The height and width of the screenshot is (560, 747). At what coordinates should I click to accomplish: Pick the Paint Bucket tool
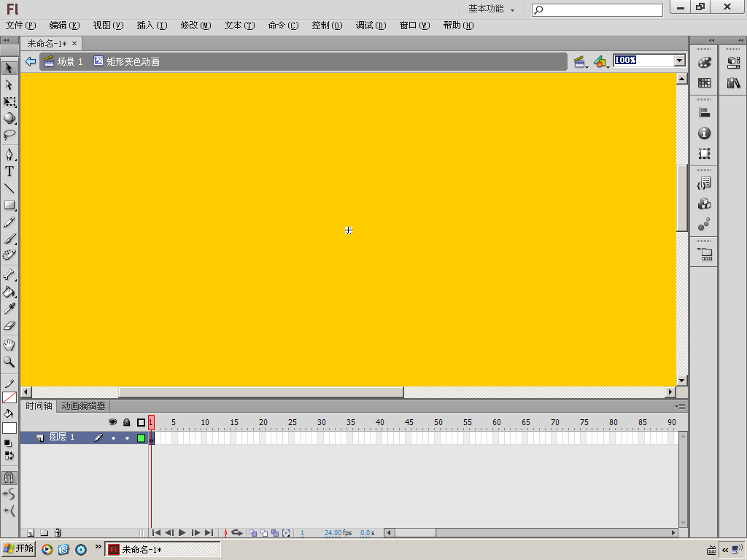9,292
